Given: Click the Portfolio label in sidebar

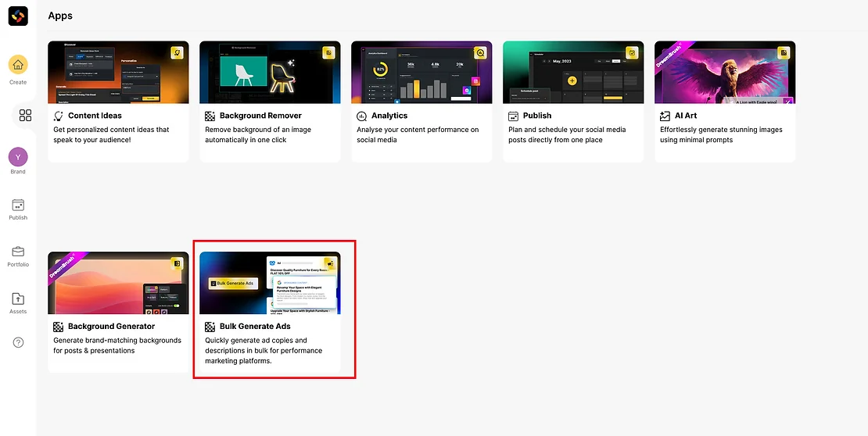Looking at the screenshot, I should tap(18, 264).
